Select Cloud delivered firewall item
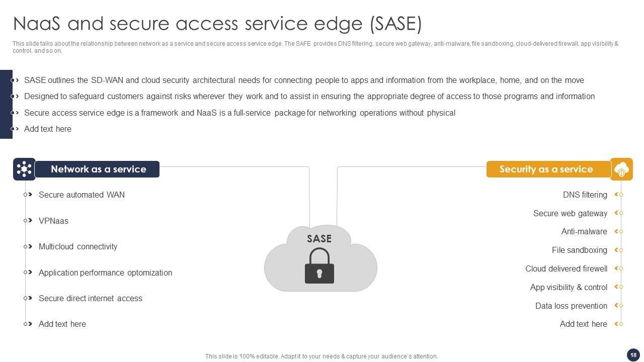The height and width of the screenshot is (362, 644). tap(566, 268)
